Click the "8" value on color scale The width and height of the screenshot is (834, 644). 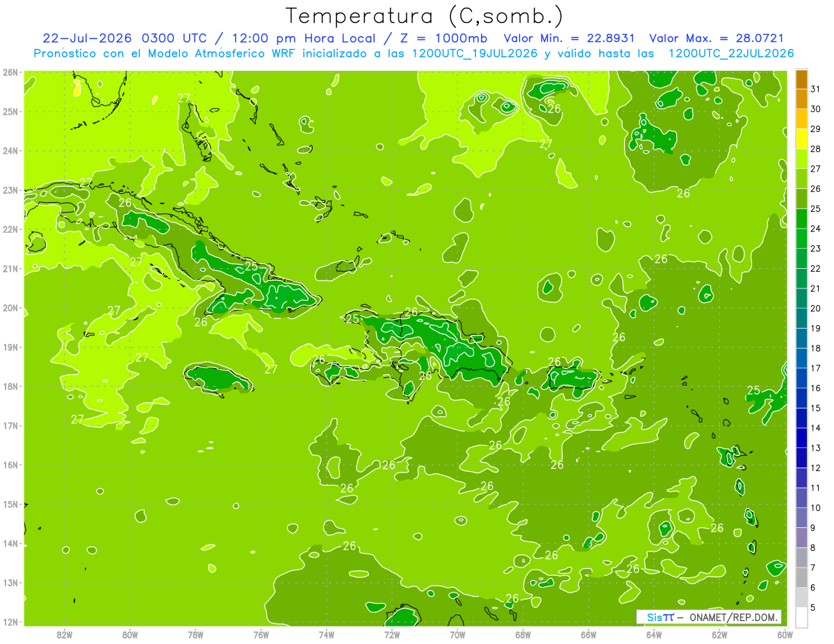(813, 547)
